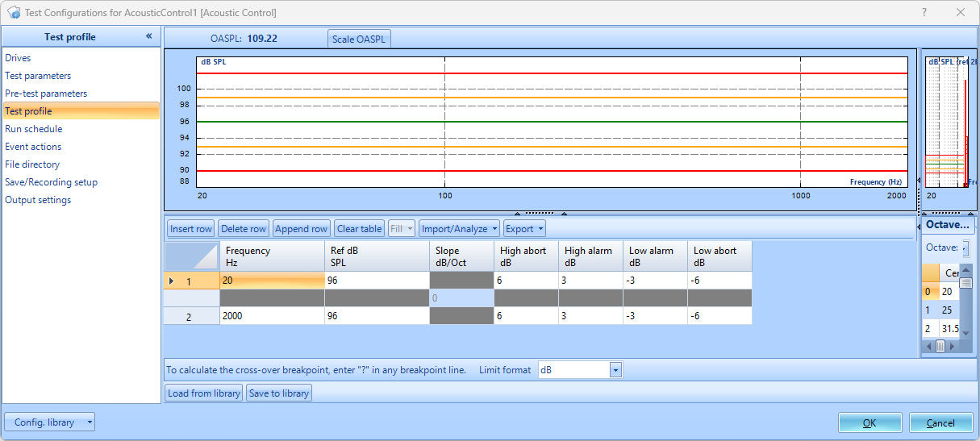This screenshot has width=980, height=441.
Task: Click Append row in the table toolbar
Action: (302, 229)
